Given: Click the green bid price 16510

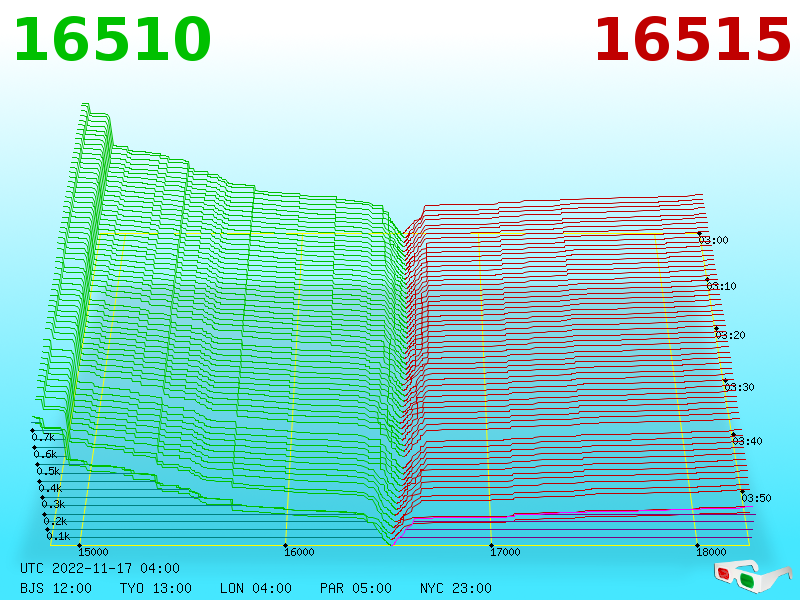Looking at the screenshot, I should [112, 40].
